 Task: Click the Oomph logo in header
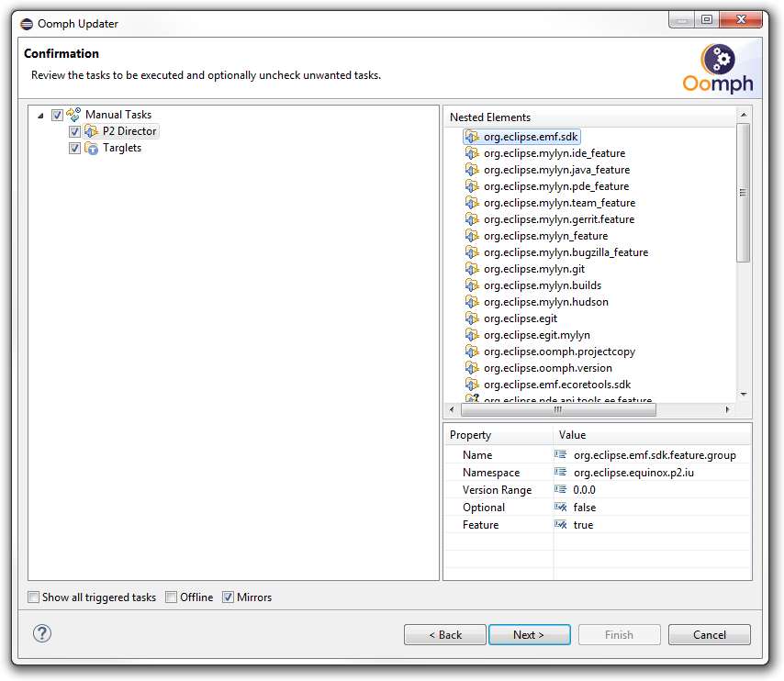point(718,68)
